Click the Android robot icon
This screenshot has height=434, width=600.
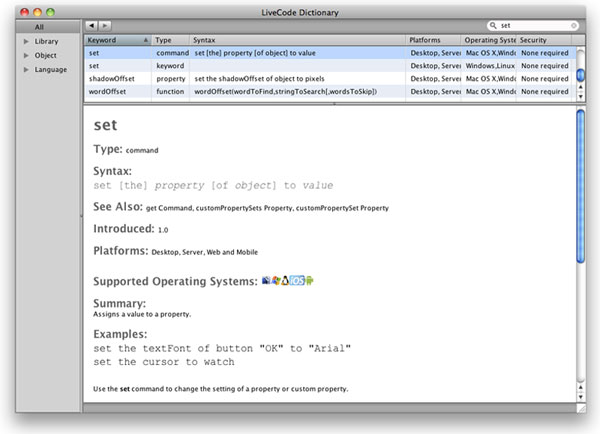pyautogui.click(x=309, y=281)
